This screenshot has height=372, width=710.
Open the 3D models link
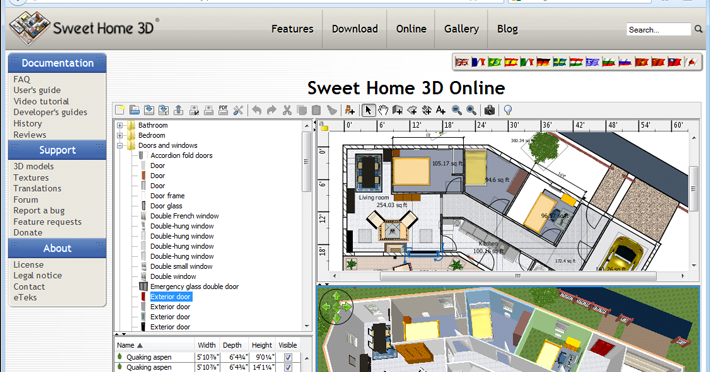tap(34, 166)
